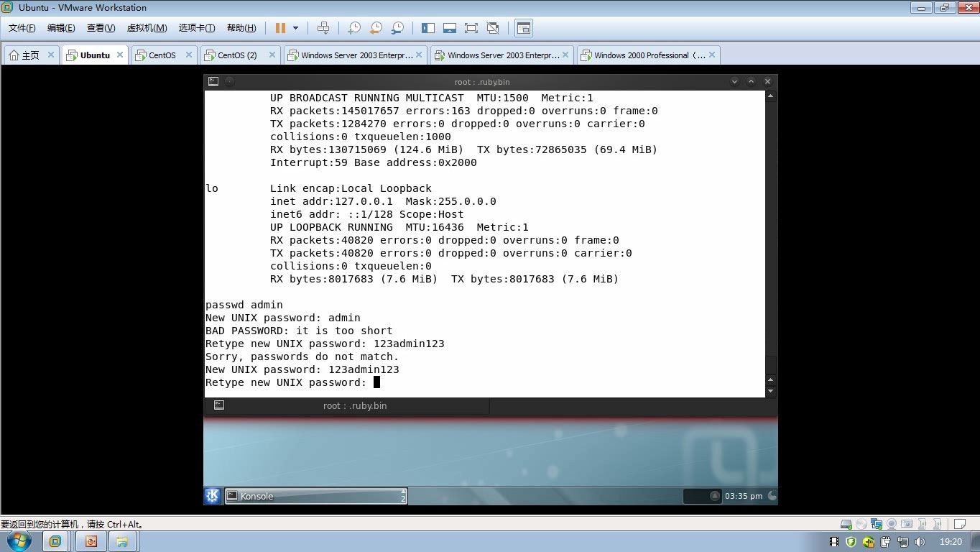Click the Konsole entry in the KDE taskbar

click(x=316, y=496)
